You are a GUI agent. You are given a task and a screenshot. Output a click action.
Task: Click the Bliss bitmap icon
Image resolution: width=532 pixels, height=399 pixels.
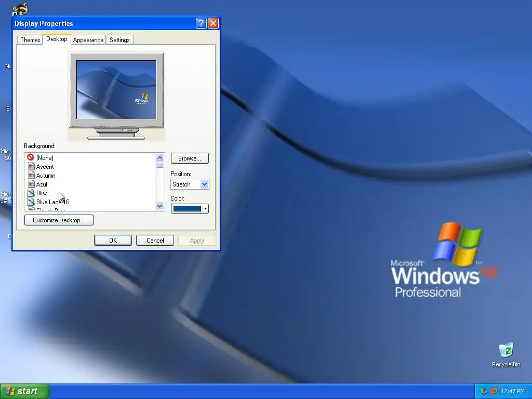coord(31,193)
